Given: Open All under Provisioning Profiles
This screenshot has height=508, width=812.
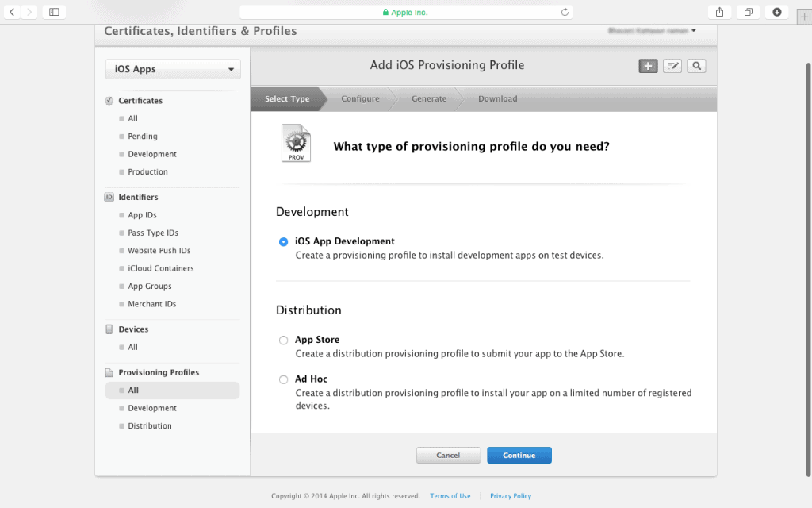Looking at the screenshot, I should (x=172, y=391).
